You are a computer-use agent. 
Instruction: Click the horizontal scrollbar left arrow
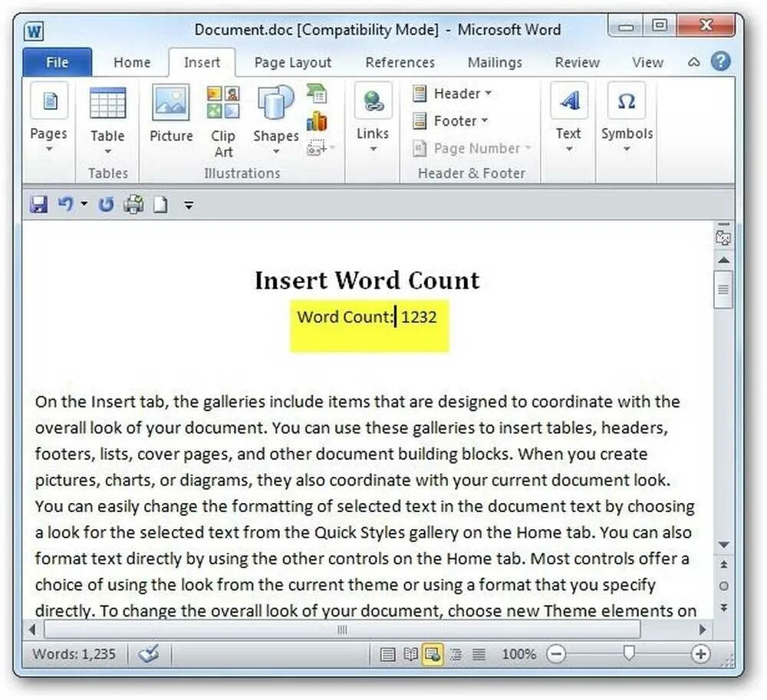tap(32, 629)
